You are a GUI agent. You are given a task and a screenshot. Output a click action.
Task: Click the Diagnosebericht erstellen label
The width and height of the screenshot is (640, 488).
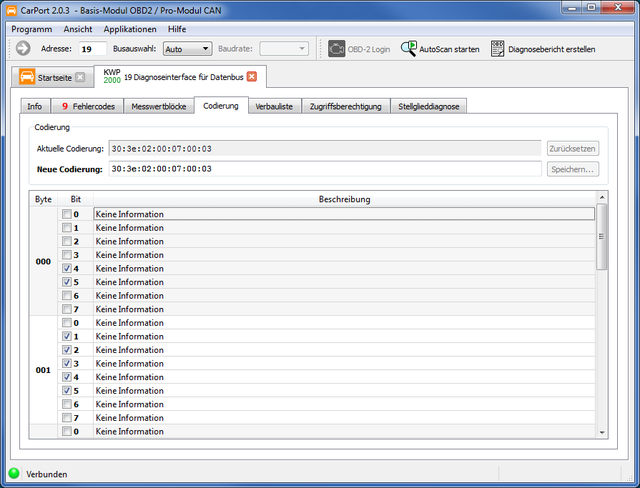(551, 49)
